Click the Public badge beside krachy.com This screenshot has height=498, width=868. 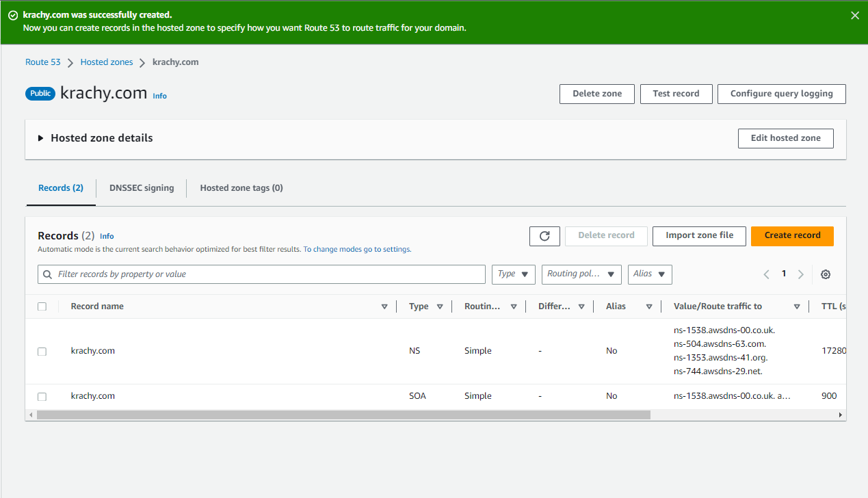pos(40,94)
